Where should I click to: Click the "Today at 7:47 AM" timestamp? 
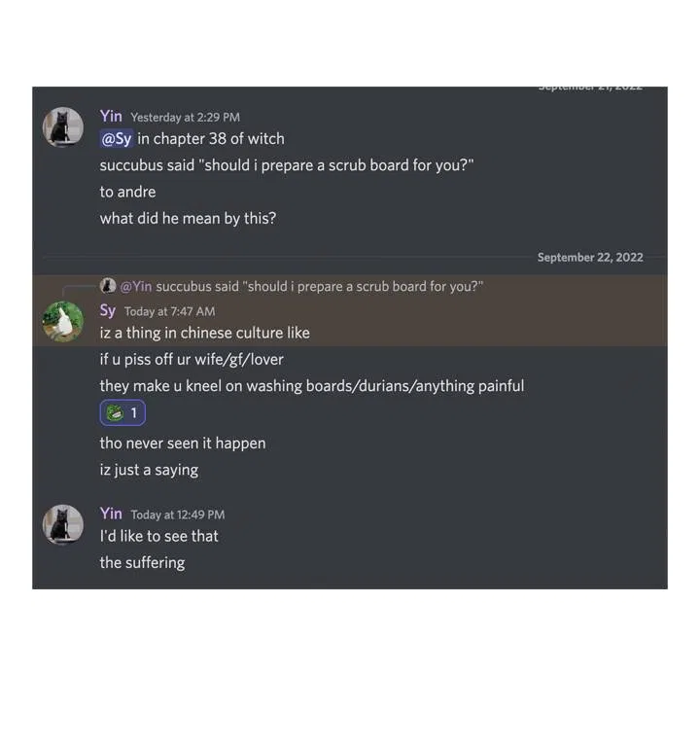[169, 311]
